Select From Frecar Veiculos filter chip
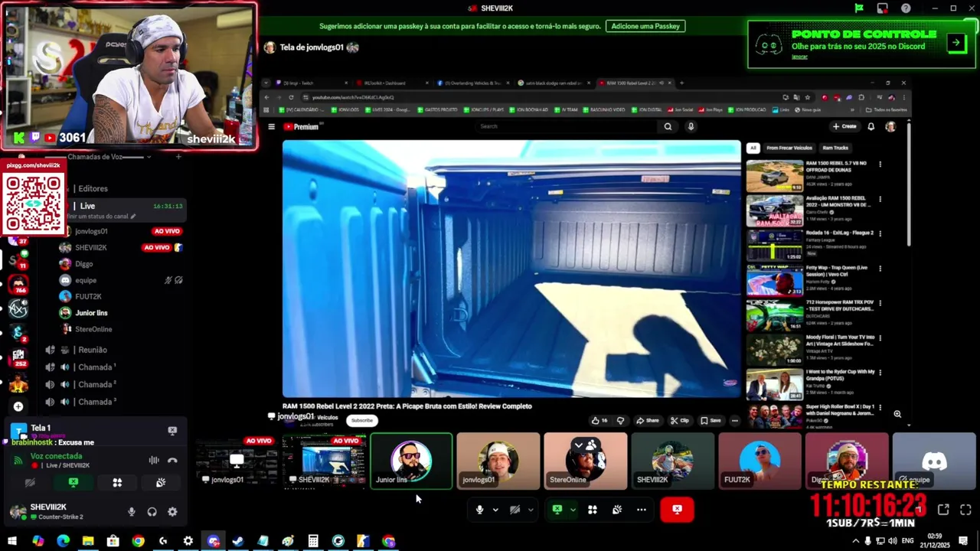Image resolution: width=980 pixels, height=551 pixels. click(x=789, y=148)
